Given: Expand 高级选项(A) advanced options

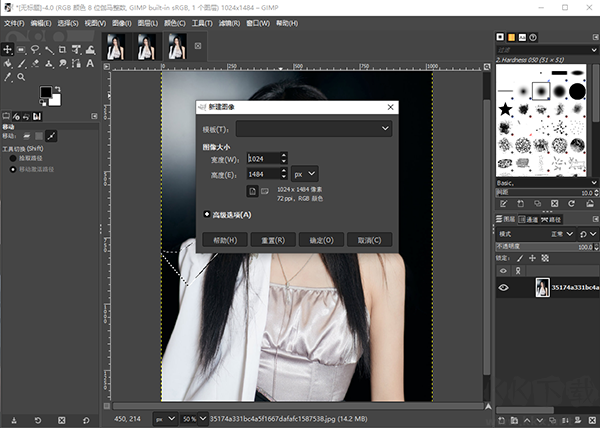Looking at the screenshot, I should coord(206,214).
